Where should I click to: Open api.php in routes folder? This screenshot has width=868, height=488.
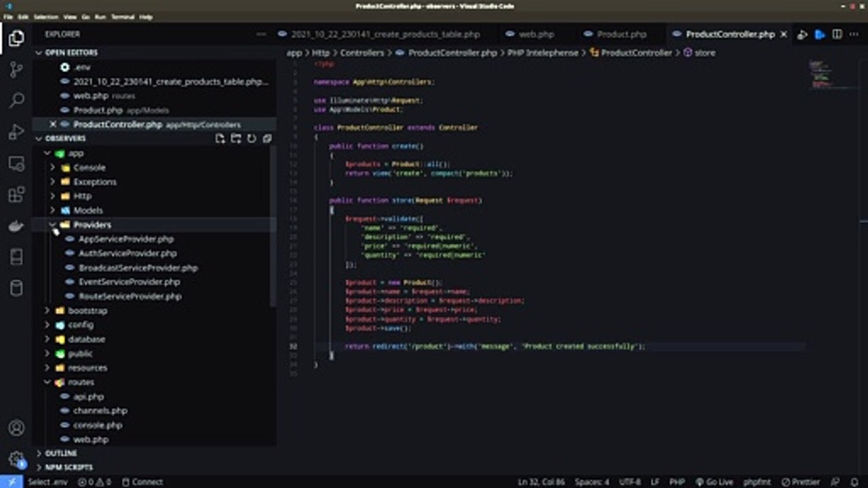[88, 396]
